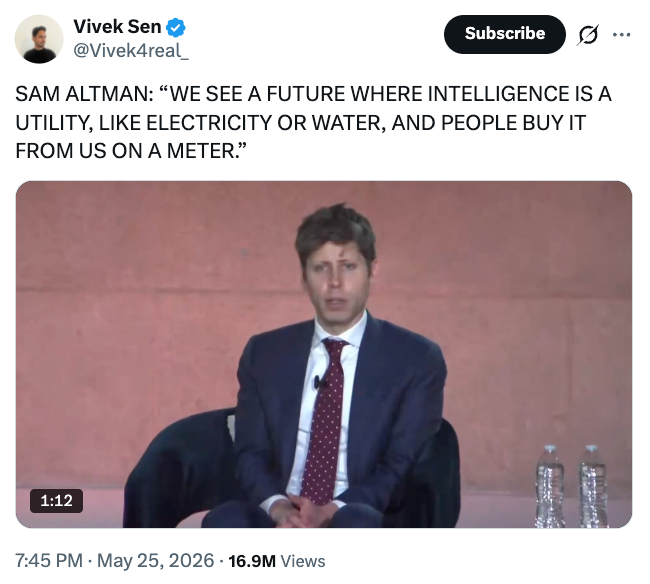Open Vivek Sen's profile avatar

39,39
